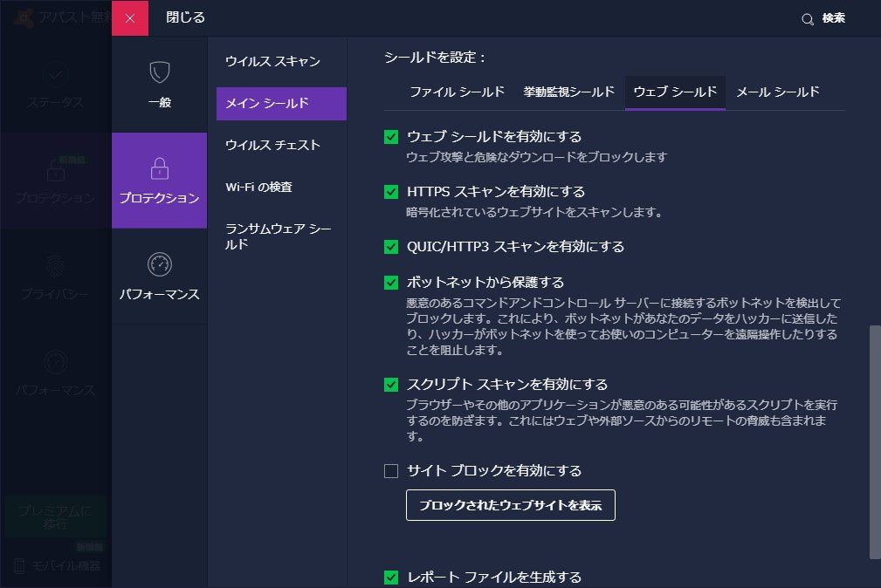Enable サイト ブロックを有効にする
Viewport: 881px width, 588px height.
390,470
